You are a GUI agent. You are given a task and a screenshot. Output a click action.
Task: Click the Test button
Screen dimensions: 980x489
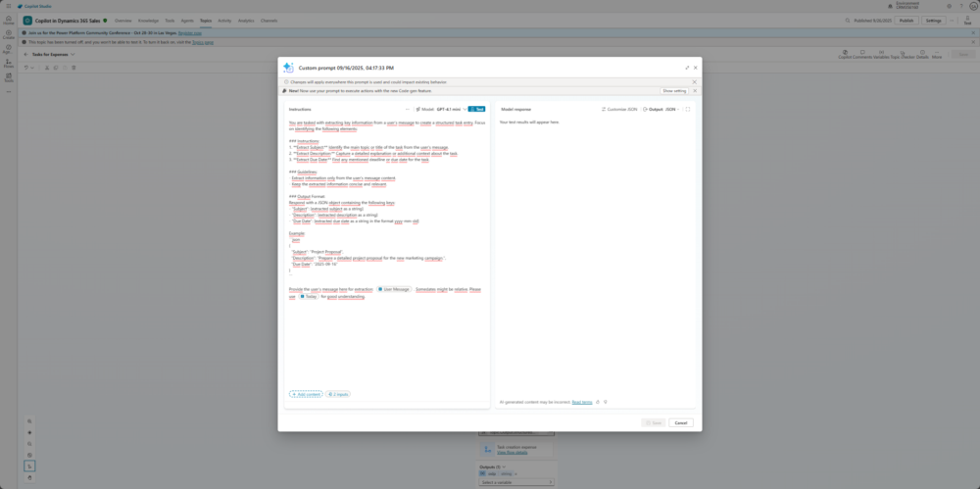(x=476, y=109)
